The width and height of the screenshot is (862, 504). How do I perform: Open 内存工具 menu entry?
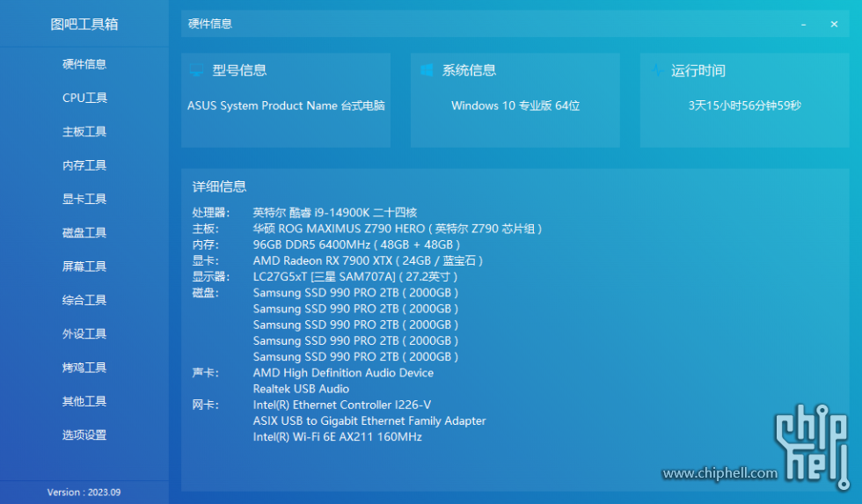(x=84, y=165)
